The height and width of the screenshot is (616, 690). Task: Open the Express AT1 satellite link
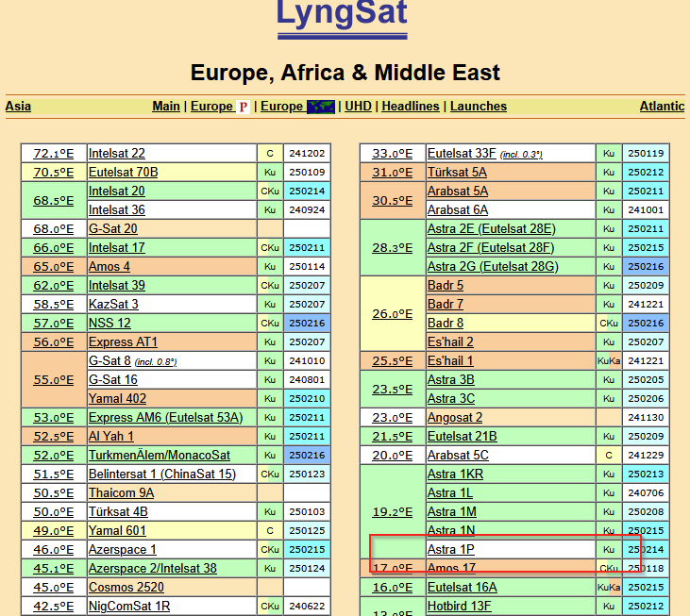(123, 342)
